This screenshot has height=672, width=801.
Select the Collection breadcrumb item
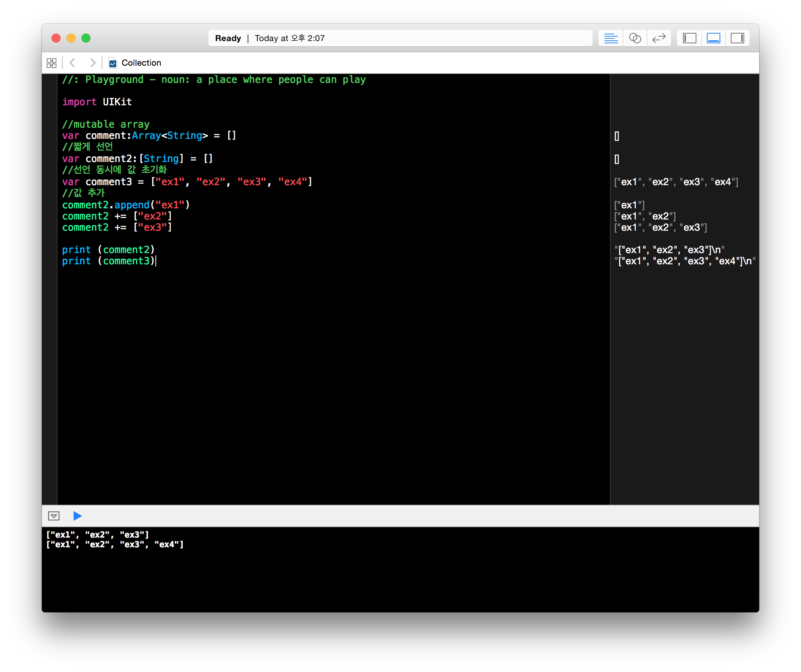pos(141,63)
